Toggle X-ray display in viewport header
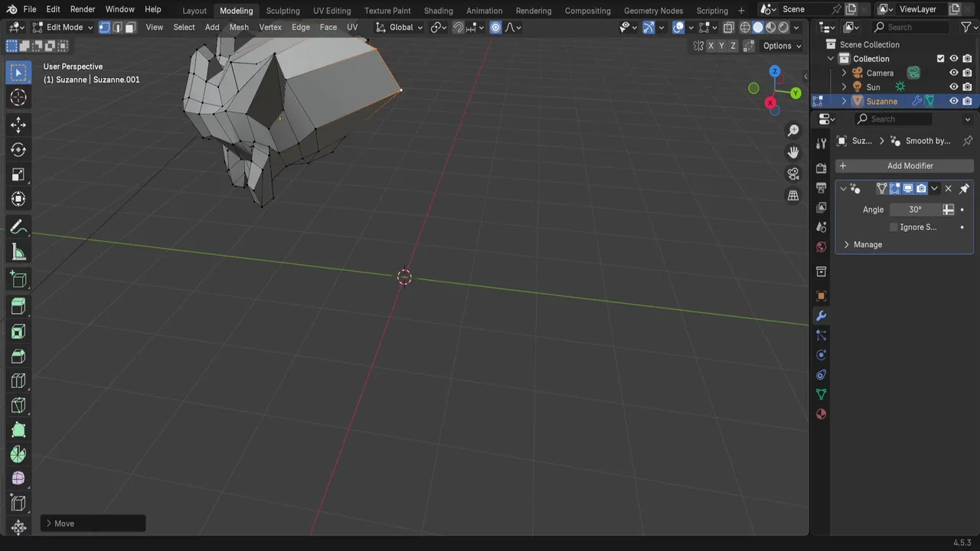Image resolution: width=980 pixels, height=551 pixels. point(728,27)
